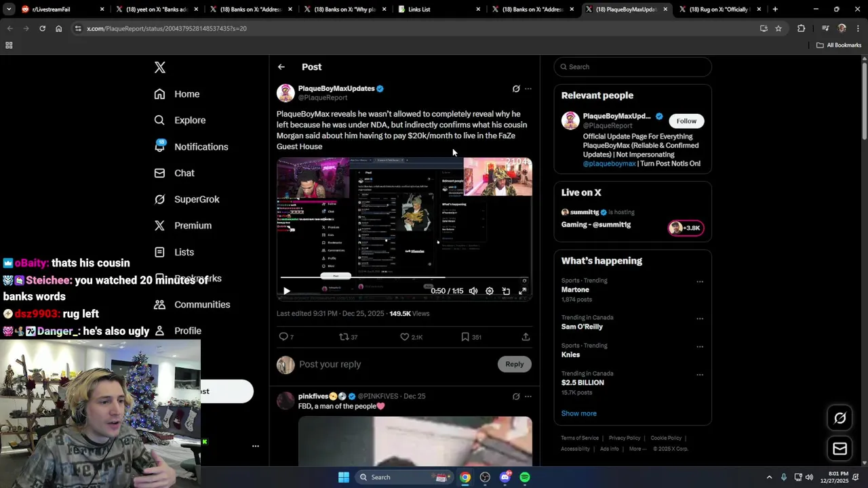Enter fullscreen on the video
This screenshot has width=868, height=488.
click(x=522, y=291)
